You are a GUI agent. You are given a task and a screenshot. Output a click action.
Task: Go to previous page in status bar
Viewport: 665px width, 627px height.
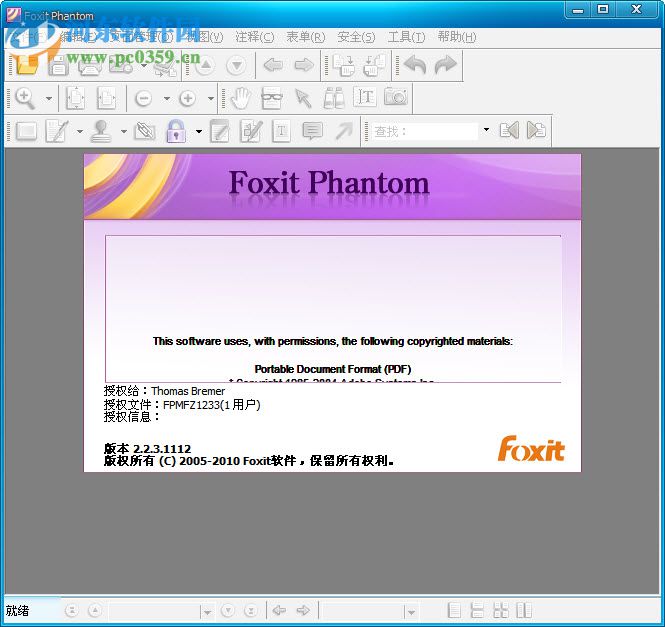[x=95, y=610]
